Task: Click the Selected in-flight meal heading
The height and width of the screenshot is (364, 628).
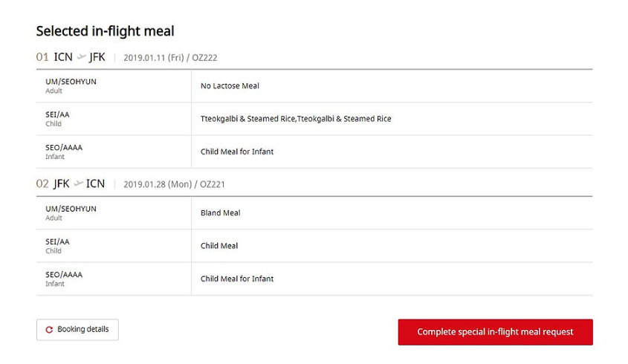Action: pyautogui.click(x=105, y=31)
